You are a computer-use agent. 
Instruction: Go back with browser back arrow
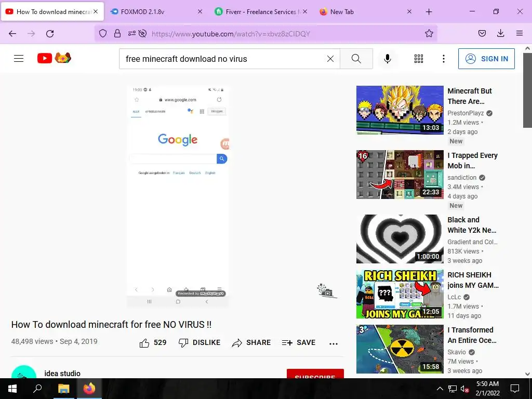(x=12, y=34)
